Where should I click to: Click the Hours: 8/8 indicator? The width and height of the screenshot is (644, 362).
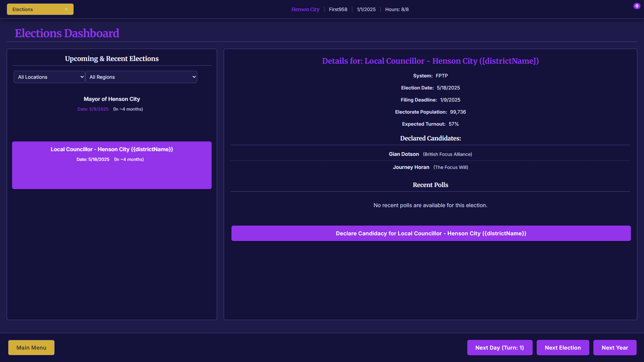[396, 9]
